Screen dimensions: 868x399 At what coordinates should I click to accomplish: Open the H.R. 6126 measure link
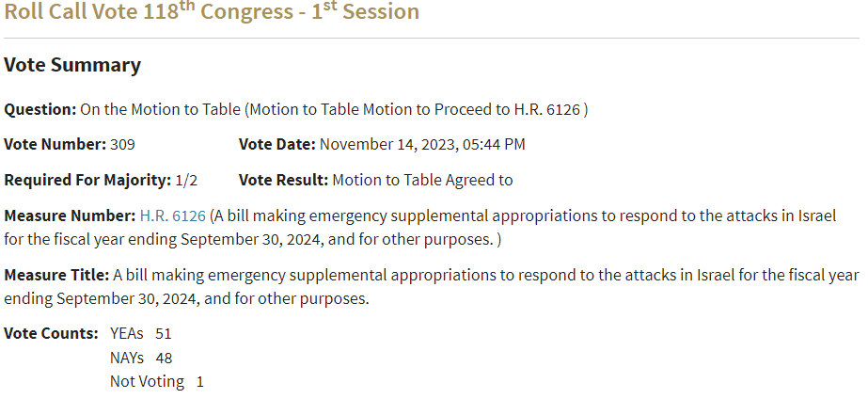tap(173, 215)
